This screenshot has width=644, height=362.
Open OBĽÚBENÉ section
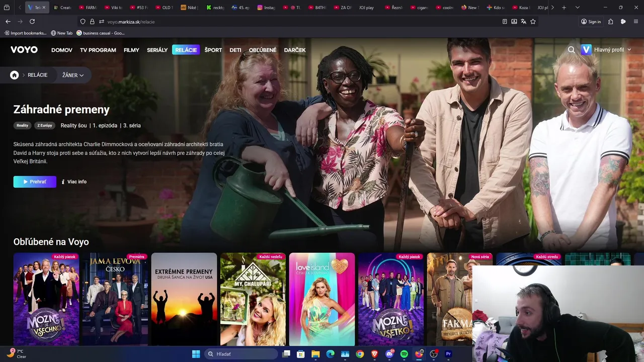pyautogui.click(x=263, y=50)
